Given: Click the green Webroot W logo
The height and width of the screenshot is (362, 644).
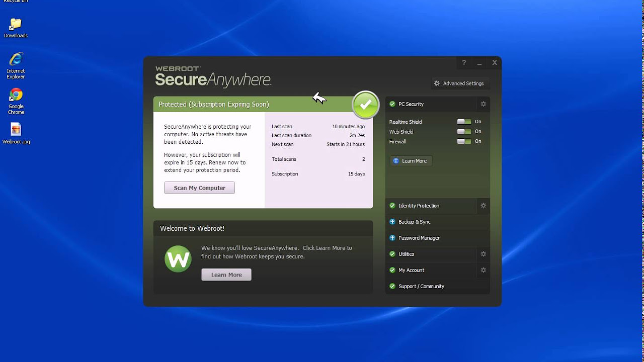Looking at the screenshot, I should [x=178, y=259].
